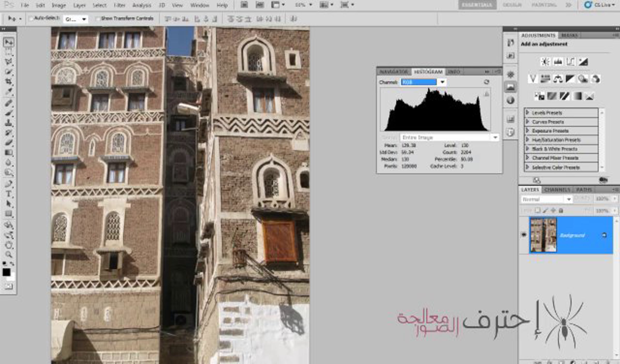The width and height of the screenshot is (620, 364).
Task: Switch to the Channels tab
Action: [557, 190]
